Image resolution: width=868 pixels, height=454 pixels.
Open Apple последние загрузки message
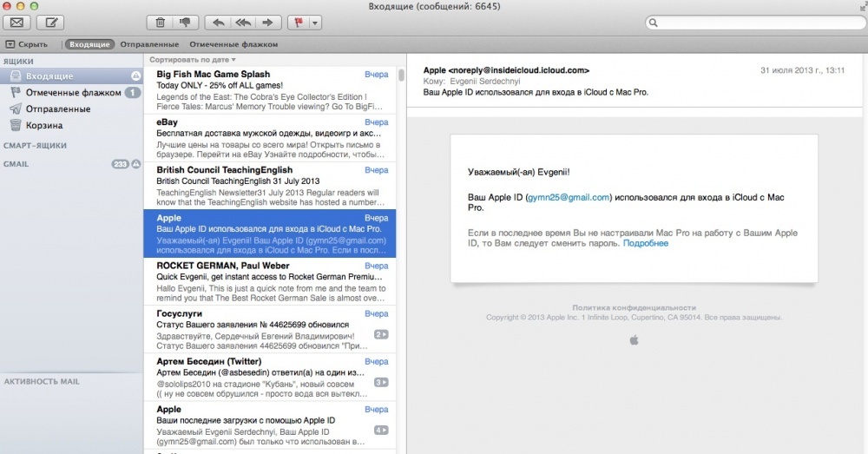click(x=270, y=425)
